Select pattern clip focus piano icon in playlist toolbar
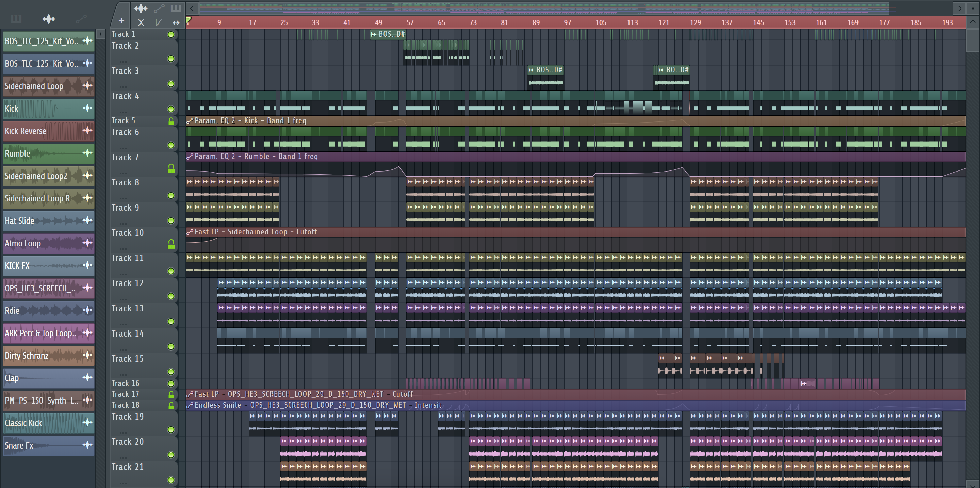Viewport: 980px width, 488px height. [x=175, y=8]
